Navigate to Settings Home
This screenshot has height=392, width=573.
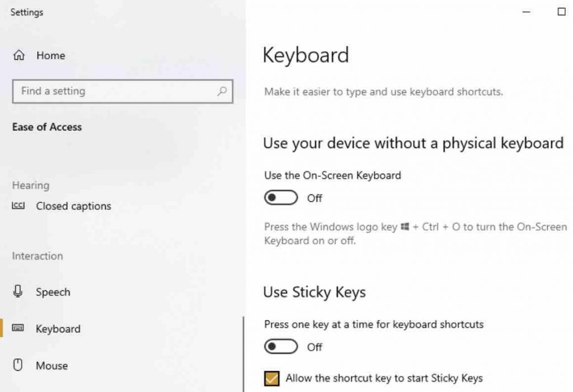pos(50,55)
